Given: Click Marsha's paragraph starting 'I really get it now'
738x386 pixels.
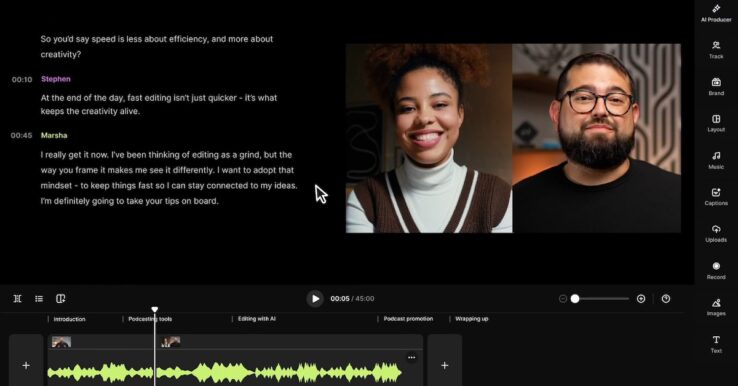Looking at the screenshot, I should point(168,178).
